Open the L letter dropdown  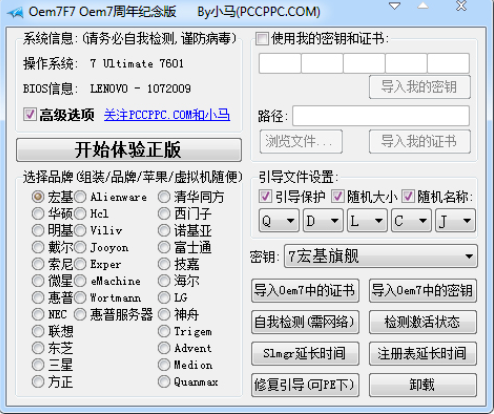[367, 221]
